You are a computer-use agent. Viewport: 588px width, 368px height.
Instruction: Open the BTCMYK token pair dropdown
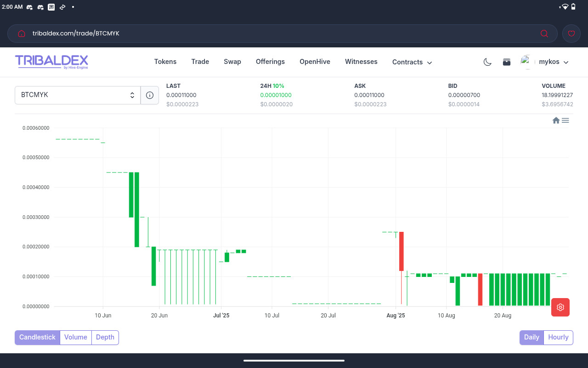[x=78, y=95]
